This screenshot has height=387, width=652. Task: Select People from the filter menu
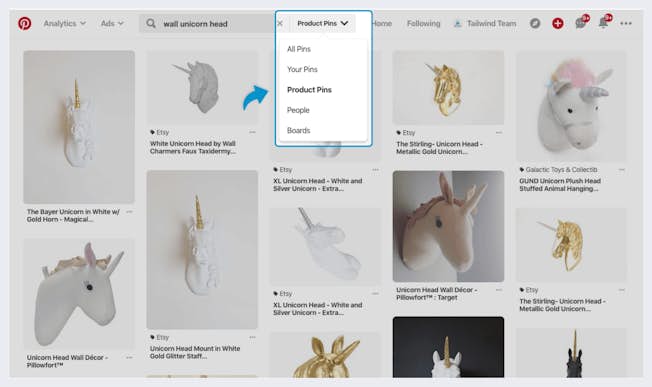298,110
